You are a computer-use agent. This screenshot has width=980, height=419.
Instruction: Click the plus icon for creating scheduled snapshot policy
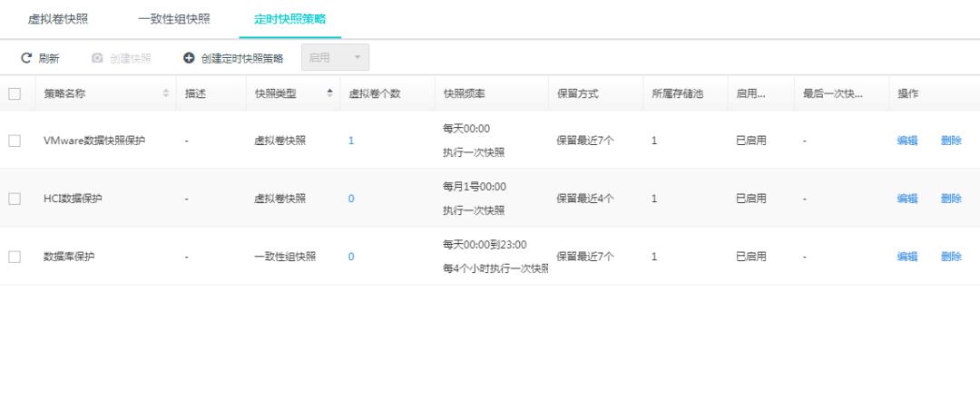click(189, 59)
